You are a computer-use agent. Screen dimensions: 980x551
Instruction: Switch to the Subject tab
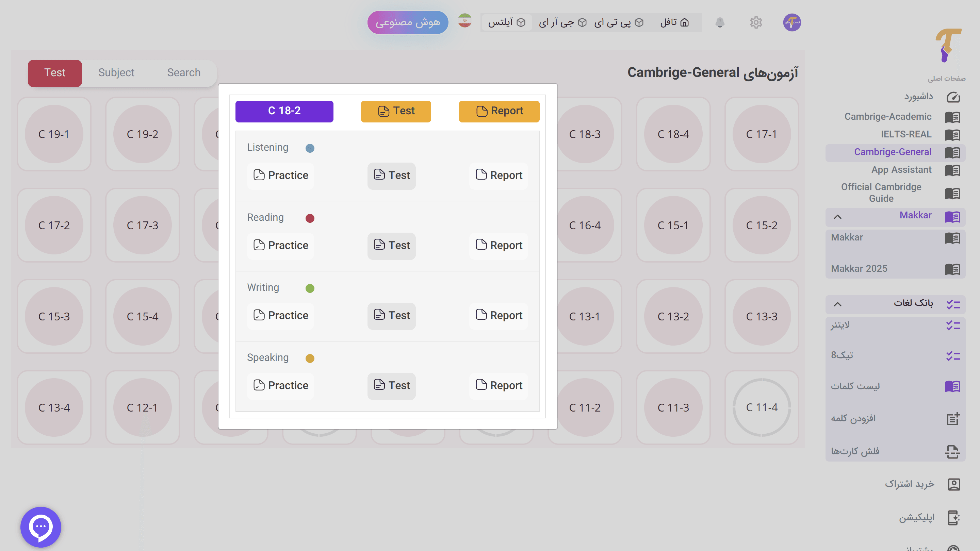coord(116,73)
